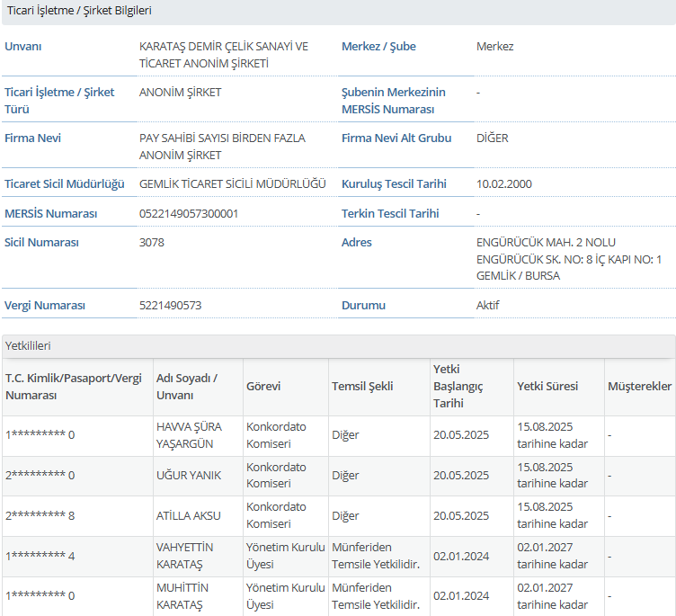
Task: Click the 'Yetkilileri' section header
Action: pos(338,346)
